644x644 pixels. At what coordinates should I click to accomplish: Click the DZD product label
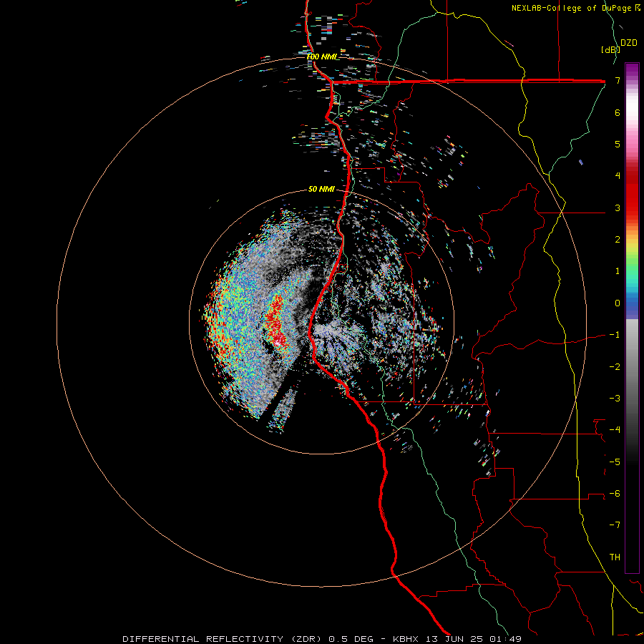tap(629, 43)
